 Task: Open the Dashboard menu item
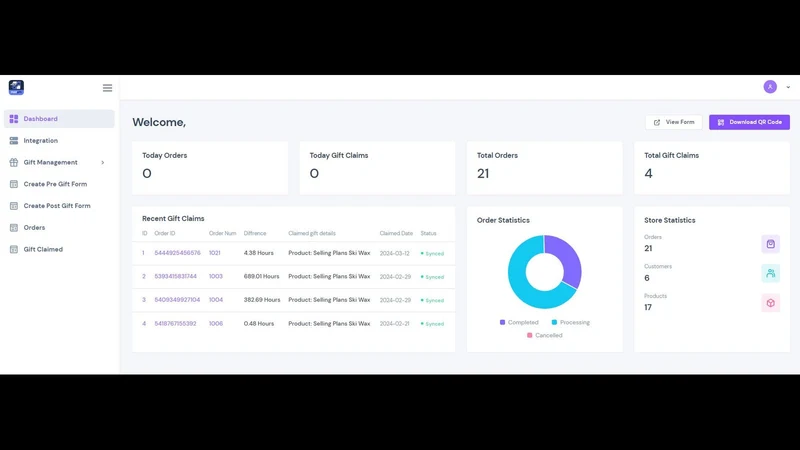[x=59, y=119]
